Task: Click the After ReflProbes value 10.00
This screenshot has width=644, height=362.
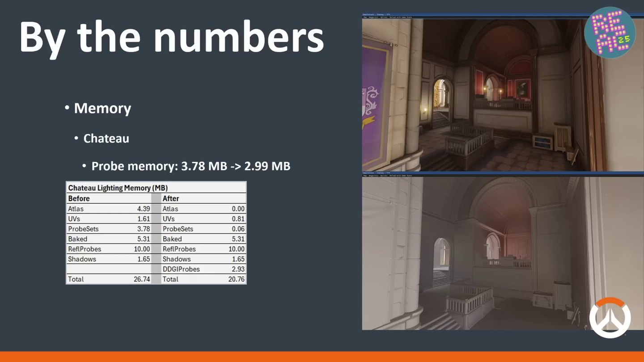Action: 237,249
